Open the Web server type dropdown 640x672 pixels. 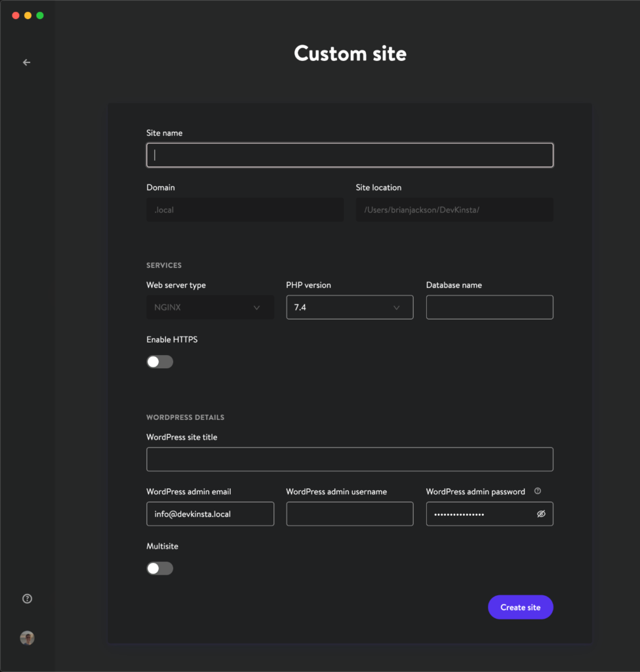210,307
